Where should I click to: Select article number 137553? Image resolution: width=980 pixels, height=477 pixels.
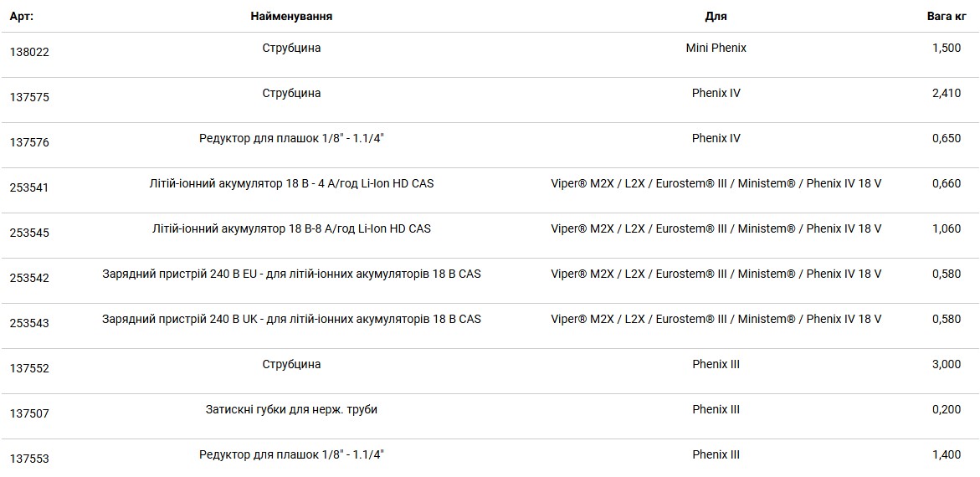point(29,459)
